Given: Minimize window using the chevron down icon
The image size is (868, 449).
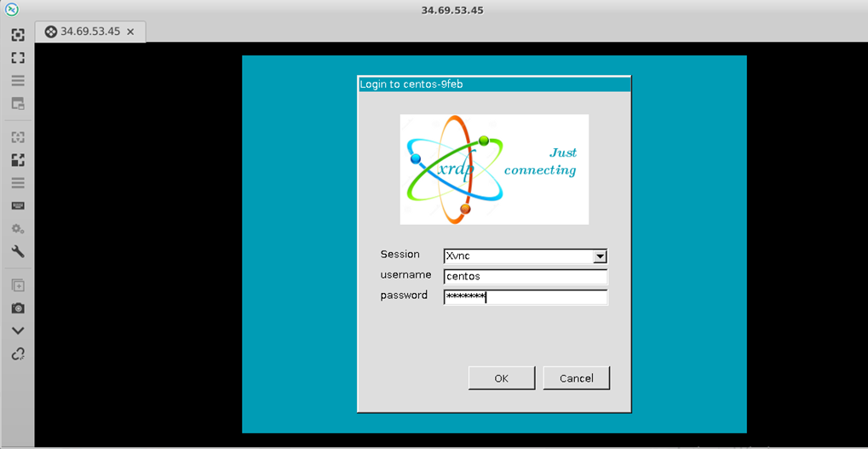Looking at the screenshot, I should (18, 331).
